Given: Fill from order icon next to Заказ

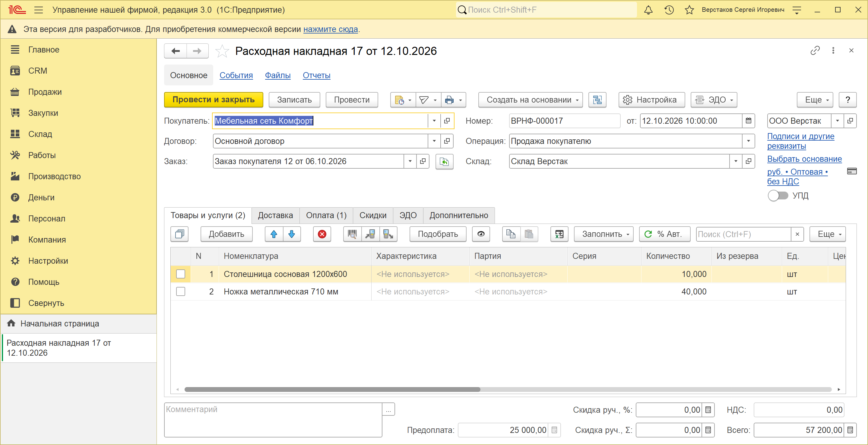Looking at the screenshot, I should point(445,161).
